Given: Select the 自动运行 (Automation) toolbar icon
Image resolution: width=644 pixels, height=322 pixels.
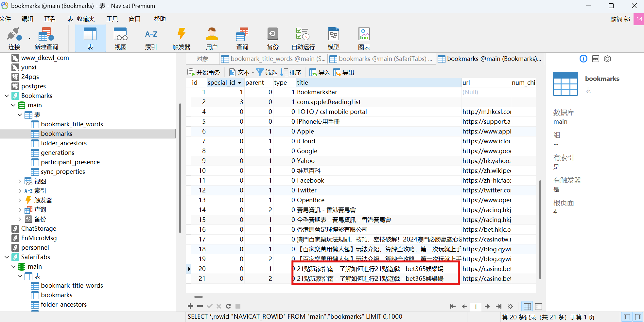Looking at the screenshot, I should [303, 38].
